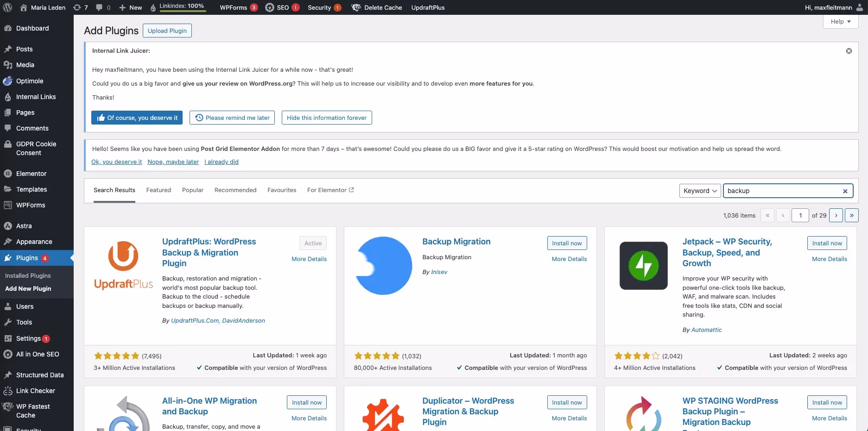
Task: Click the plus New icon in admin bar
Action: [x=122, y=7]
